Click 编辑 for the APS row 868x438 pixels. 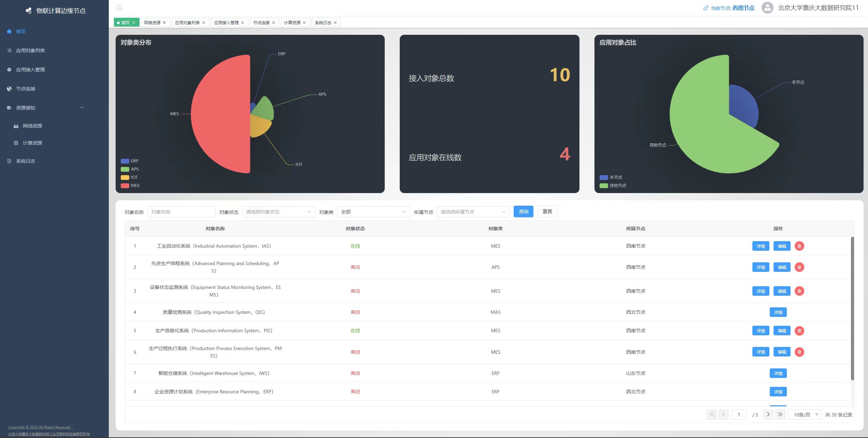click(x=781, y=267)
